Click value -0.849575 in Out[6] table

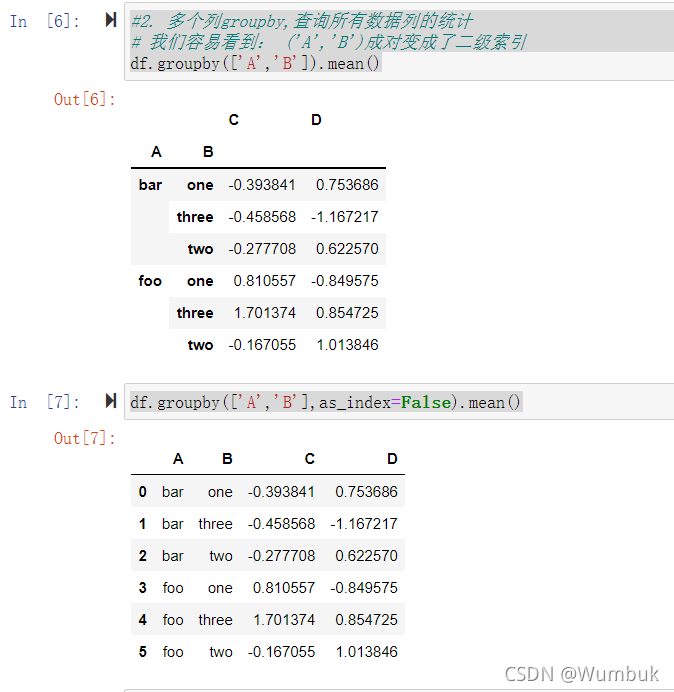(x=345, y=281)
